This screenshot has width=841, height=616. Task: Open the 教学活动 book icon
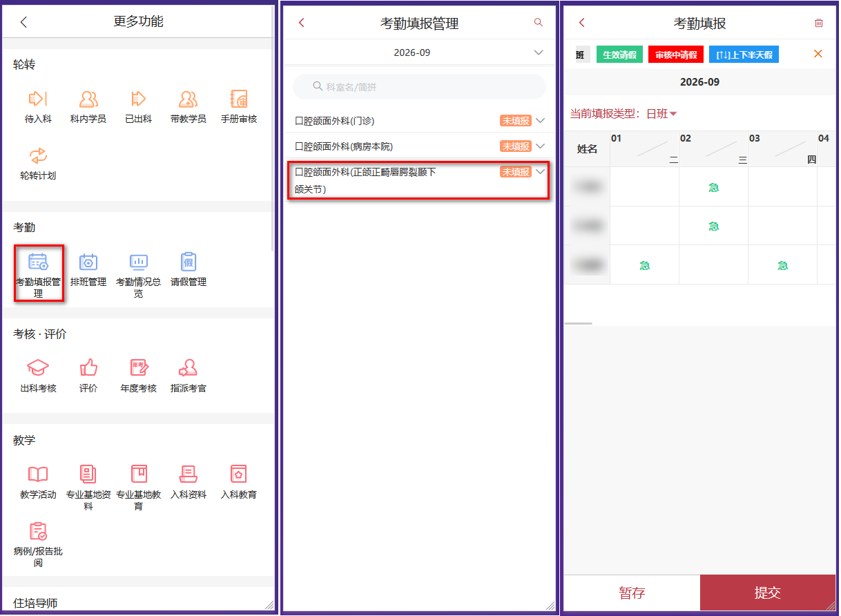(x=38, y=474)
